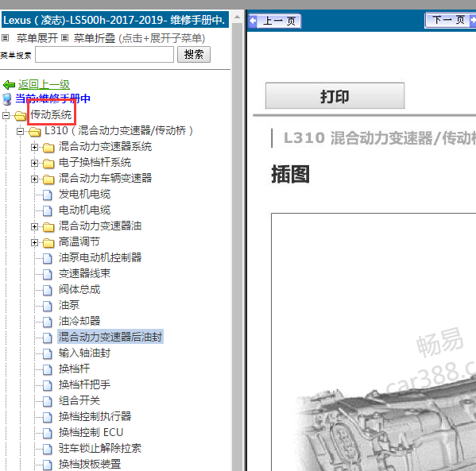Open the 油泵电动机控制器 tree item
This screenshot has width=476, height=471.
(100, 257)
